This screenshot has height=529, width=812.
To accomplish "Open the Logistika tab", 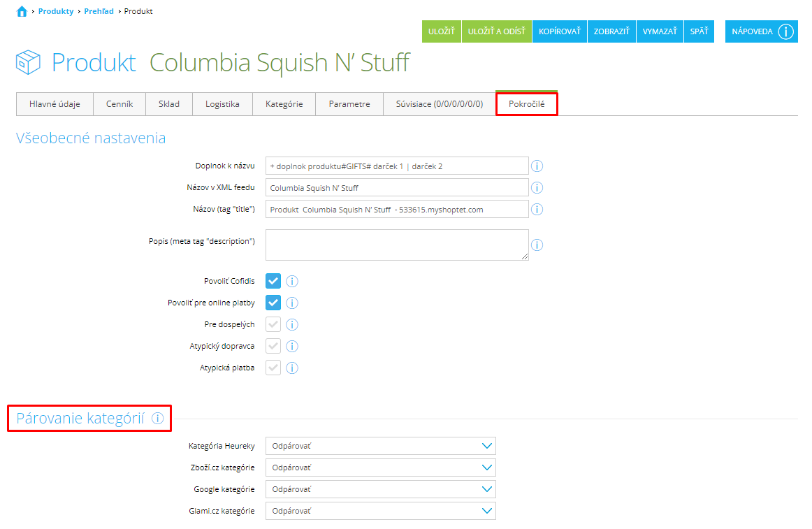I will (223, 104).
